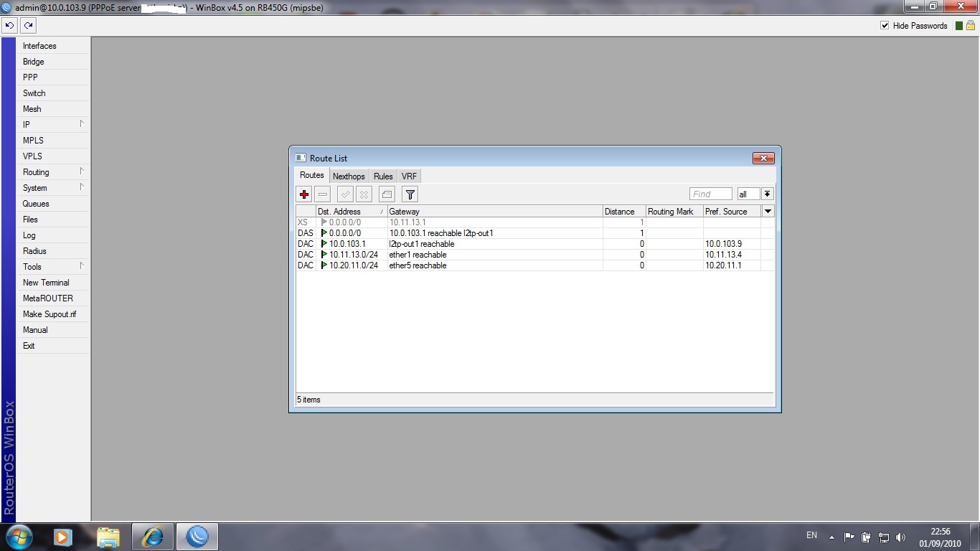Select the 10.11.13.0/24 route
The image size is (980, 551).
point(535,255)
